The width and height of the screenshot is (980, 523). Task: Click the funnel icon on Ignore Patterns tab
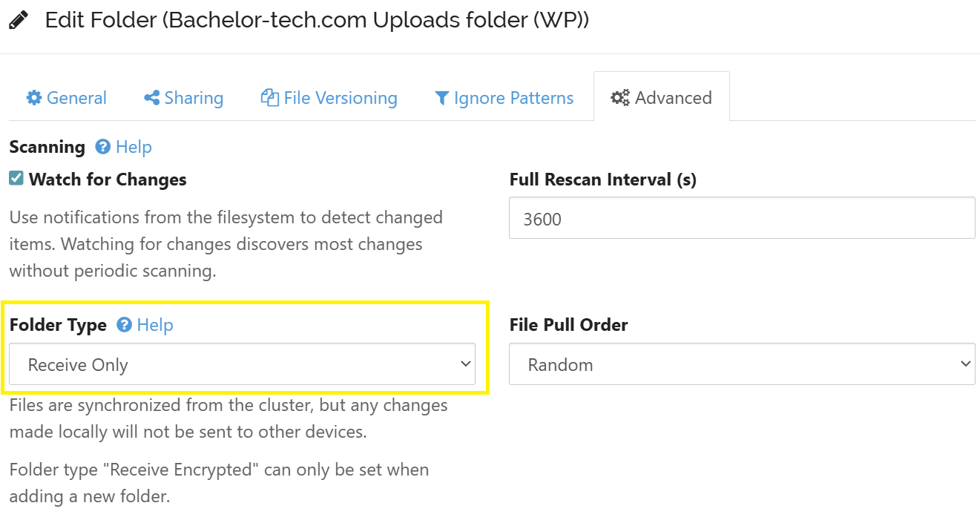pos(442,98)
